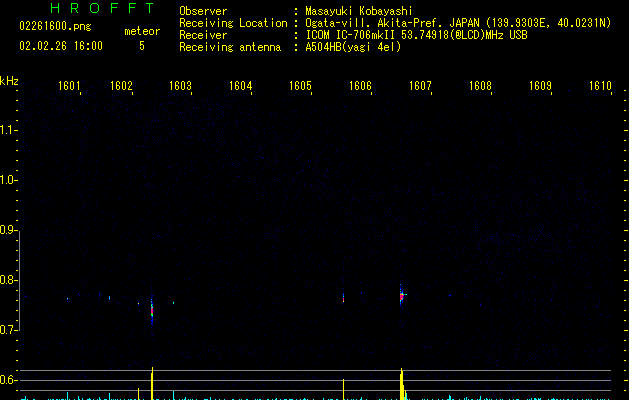Click the 1602 time axis label
This screenshot has width=629, height=400.
[121, 86]
